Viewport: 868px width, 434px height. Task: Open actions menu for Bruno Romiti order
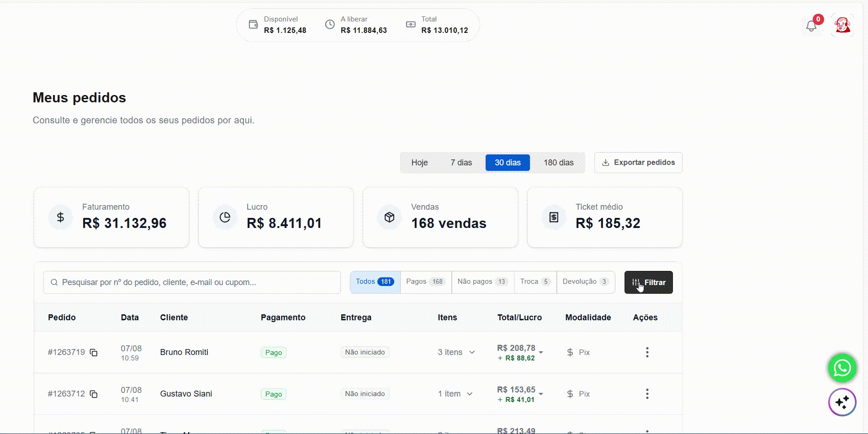pyautogui.click(x=647, y=352)
